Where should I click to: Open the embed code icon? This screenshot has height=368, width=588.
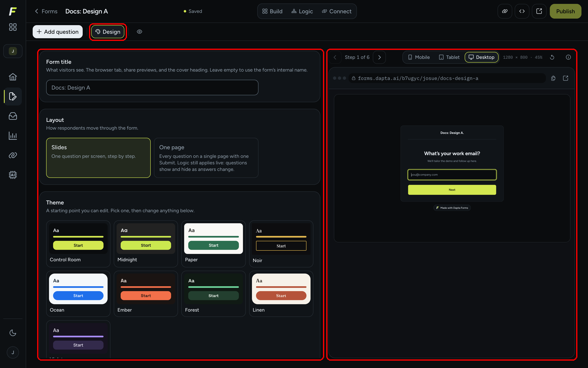pyautogui.click(x=522, y=11)
